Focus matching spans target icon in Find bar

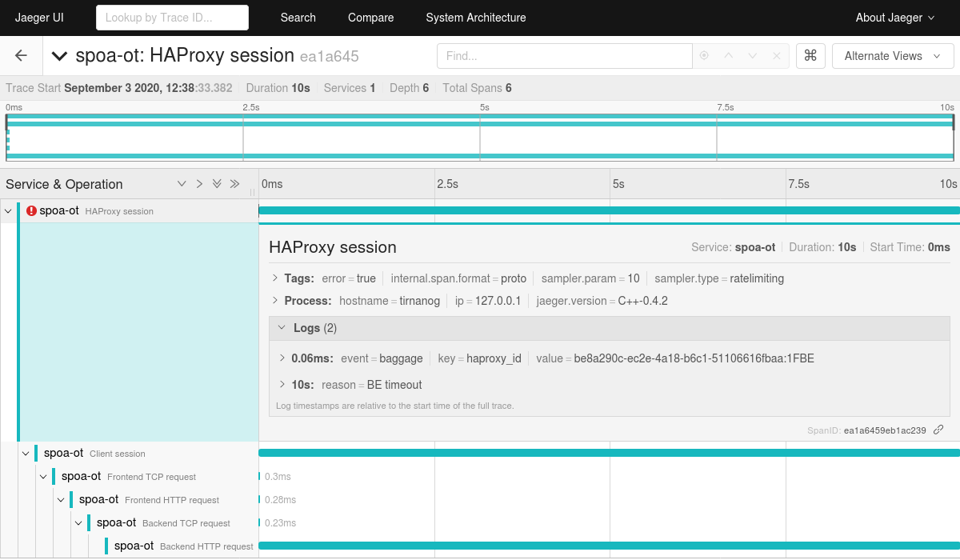pos(704,56)
